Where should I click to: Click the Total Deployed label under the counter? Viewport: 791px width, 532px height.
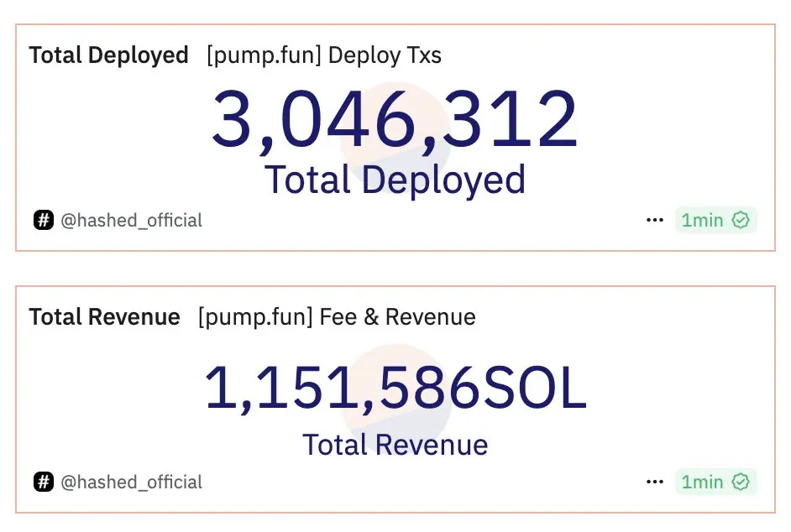[x=395, y=180]
